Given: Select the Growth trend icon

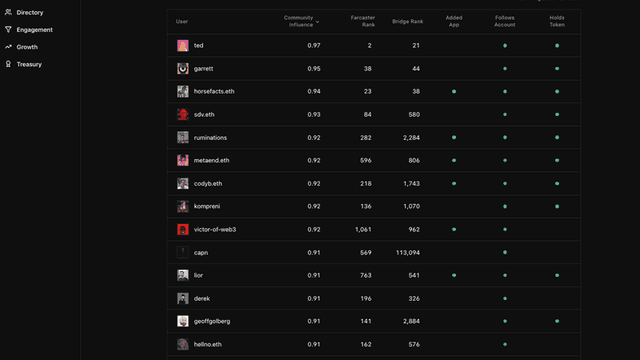Looking at the screenshot, I should click(8, 47).
